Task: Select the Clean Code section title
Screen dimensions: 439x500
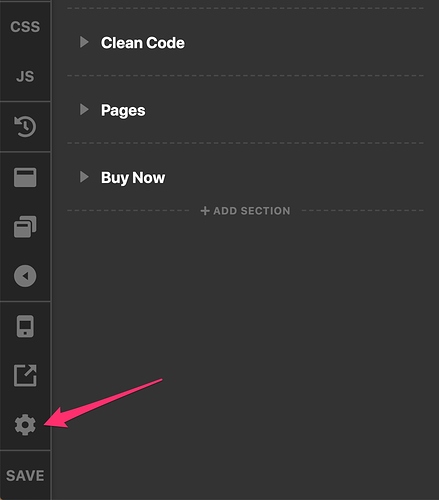Action: coord(143,43)
